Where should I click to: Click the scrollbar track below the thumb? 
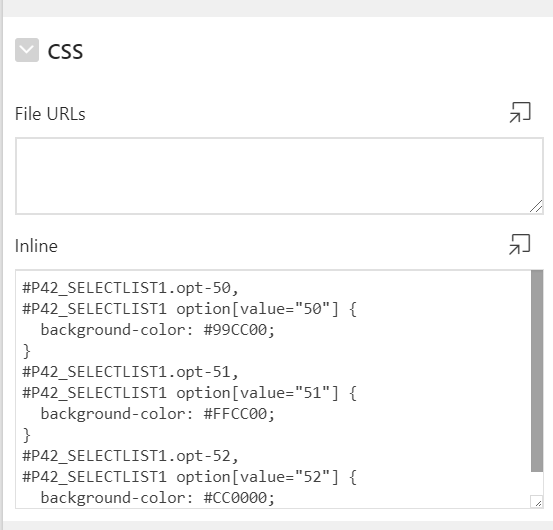[x=537, y=483]
